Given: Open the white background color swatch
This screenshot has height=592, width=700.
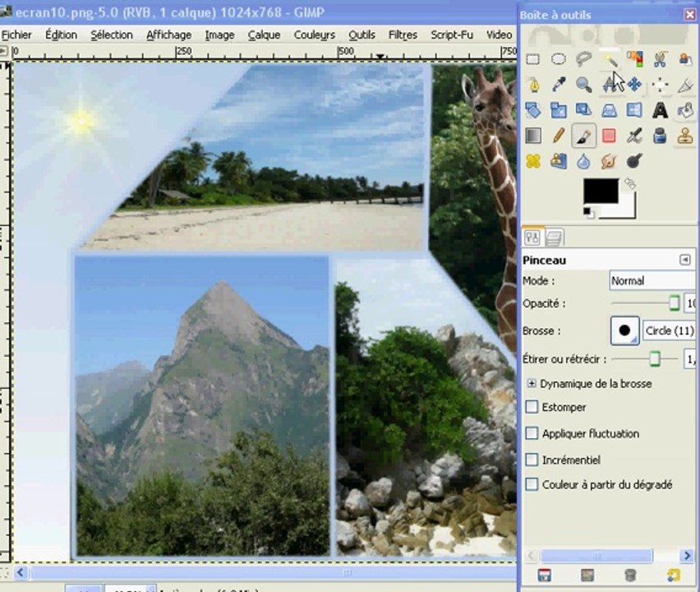Looking at the screenshot, I should [626, 210].
